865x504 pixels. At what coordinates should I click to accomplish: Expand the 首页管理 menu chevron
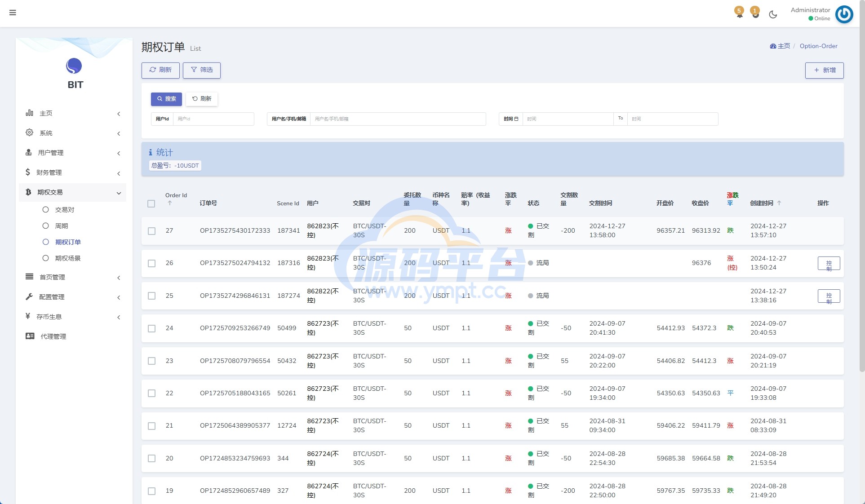(119, 278)
